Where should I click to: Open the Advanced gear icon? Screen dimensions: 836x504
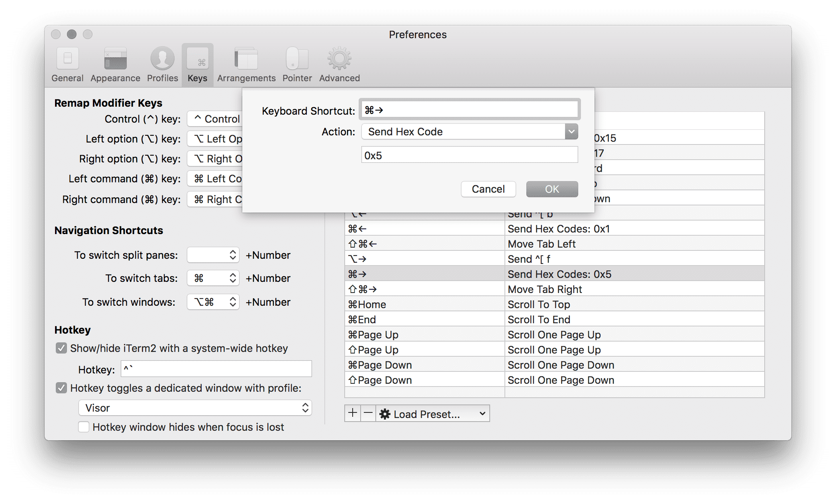339,60
